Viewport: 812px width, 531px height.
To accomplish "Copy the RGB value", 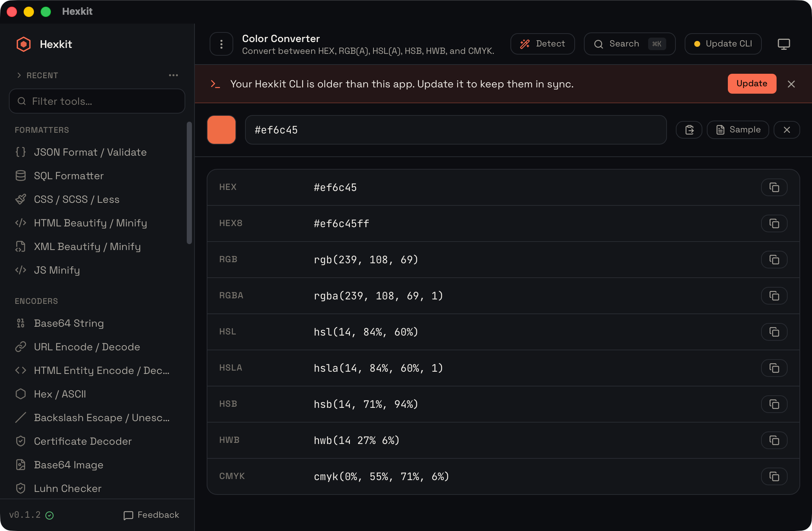I will pos(774,260).
